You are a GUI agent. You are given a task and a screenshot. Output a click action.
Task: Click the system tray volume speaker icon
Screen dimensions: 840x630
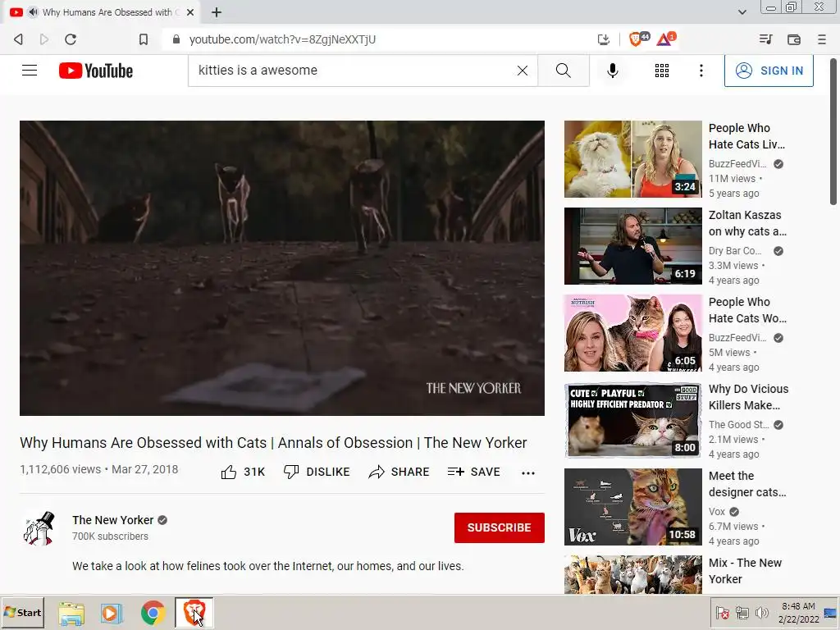(761, 612)
